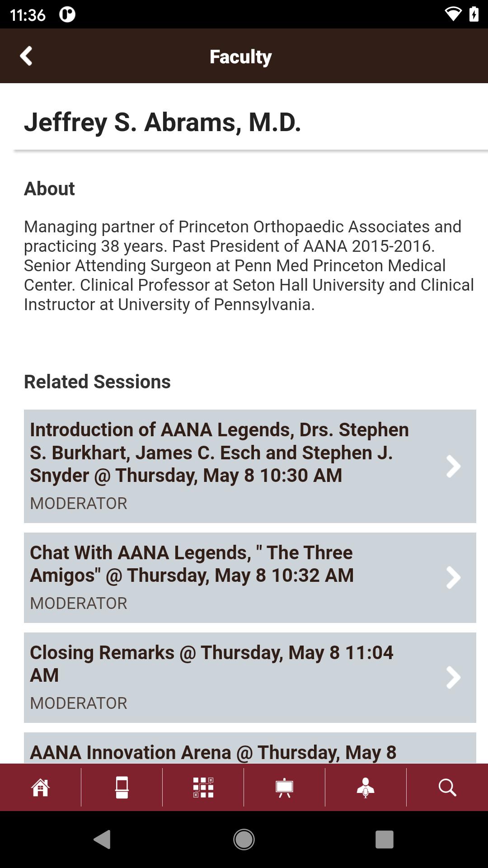Tap Android home circle button
488x868 pixels.
point(244,840)
